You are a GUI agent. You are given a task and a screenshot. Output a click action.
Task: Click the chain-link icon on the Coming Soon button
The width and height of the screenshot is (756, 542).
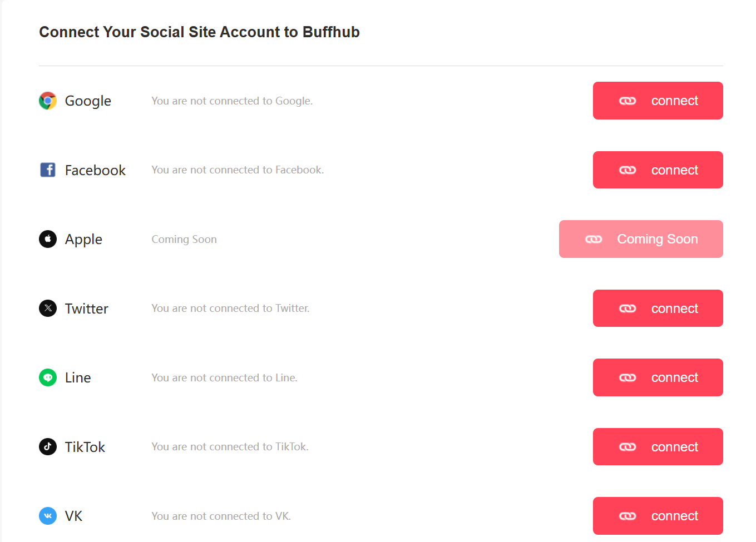(594, 239)
